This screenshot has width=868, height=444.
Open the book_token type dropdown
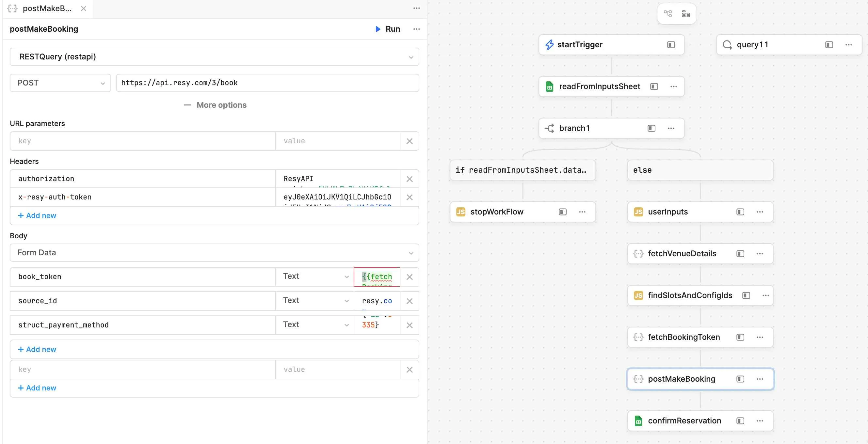315,277
